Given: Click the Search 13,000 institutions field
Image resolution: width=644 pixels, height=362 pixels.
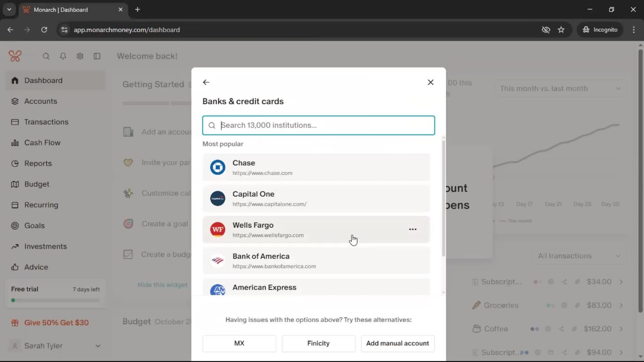Looking at the screenshot, I should pos(319,125).
